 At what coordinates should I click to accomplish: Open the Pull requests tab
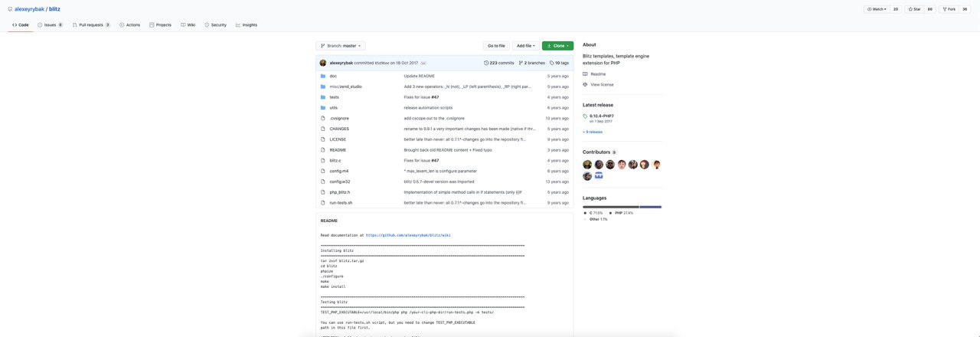[91, 25]
